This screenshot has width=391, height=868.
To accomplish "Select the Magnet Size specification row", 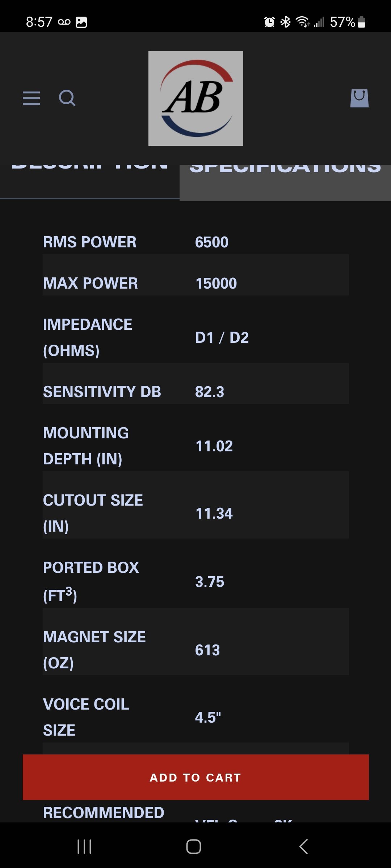I will click(195, 650).
